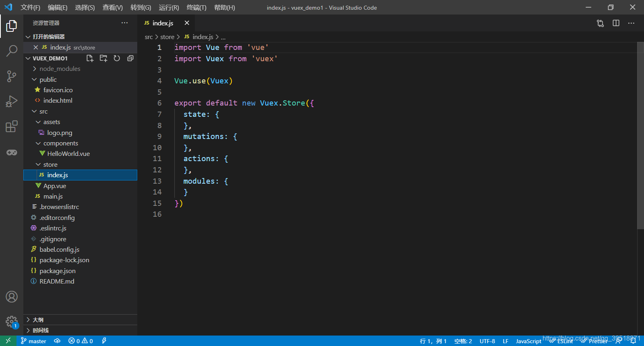644x346 pixels.
Task: Click the line and column indicator
Action: click(433, 341)
